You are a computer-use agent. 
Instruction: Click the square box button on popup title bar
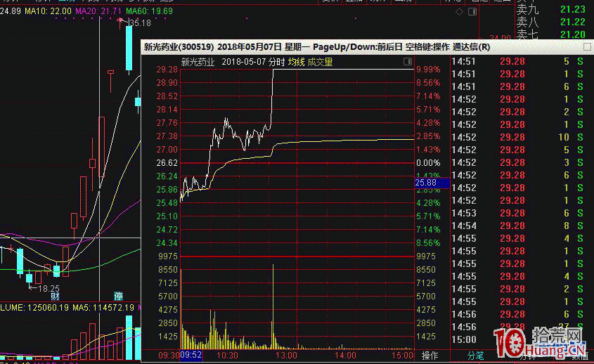pyautogui.click(x=587, y=47)
